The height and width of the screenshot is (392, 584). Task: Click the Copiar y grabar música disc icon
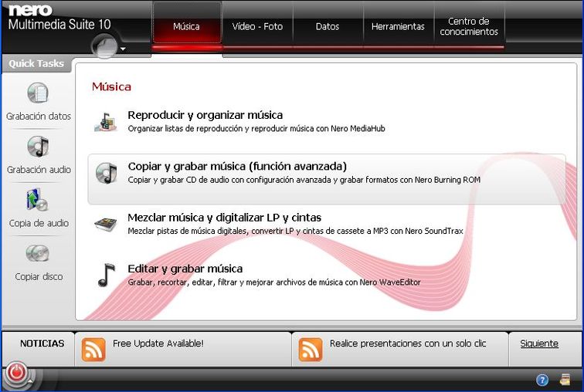(x=106, y=173)
